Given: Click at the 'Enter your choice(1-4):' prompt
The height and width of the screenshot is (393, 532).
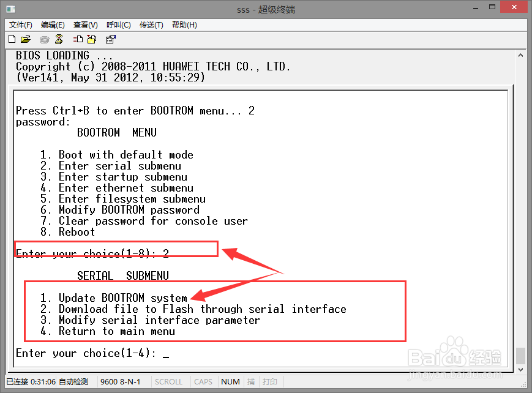Looking at the screenshot, I should click(165, 354).
